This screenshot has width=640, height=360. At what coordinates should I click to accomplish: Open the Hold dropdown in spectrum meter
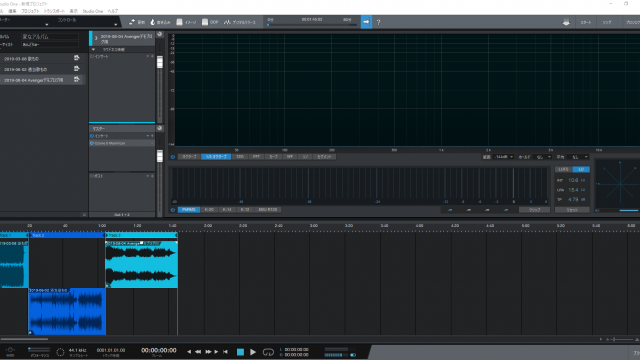coord(543,157)
